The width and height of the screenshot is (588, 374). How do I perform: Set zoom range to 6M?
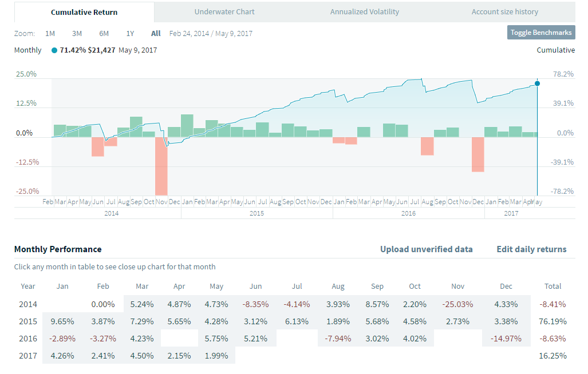point(104,33)
